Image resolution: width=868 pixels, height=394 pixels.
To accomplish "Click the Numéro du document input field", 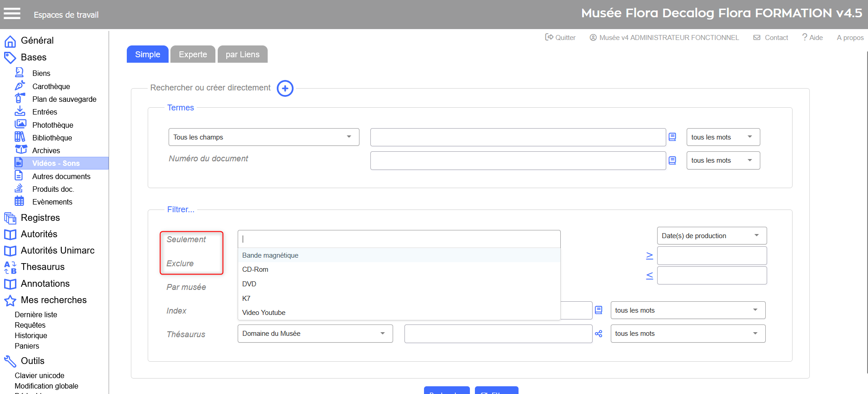I will (518, 160).
